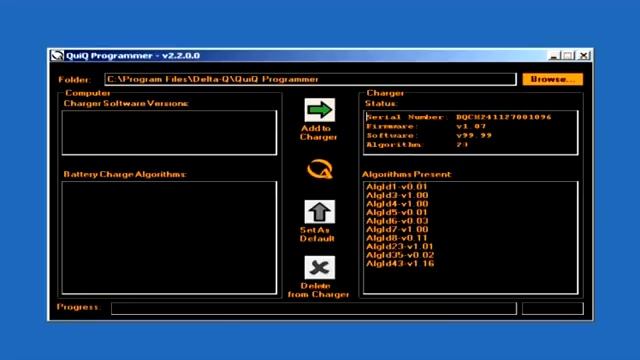Click the Charger Software Versions list box
Screen dimensions: 640x360
click(x=169, y=133)
